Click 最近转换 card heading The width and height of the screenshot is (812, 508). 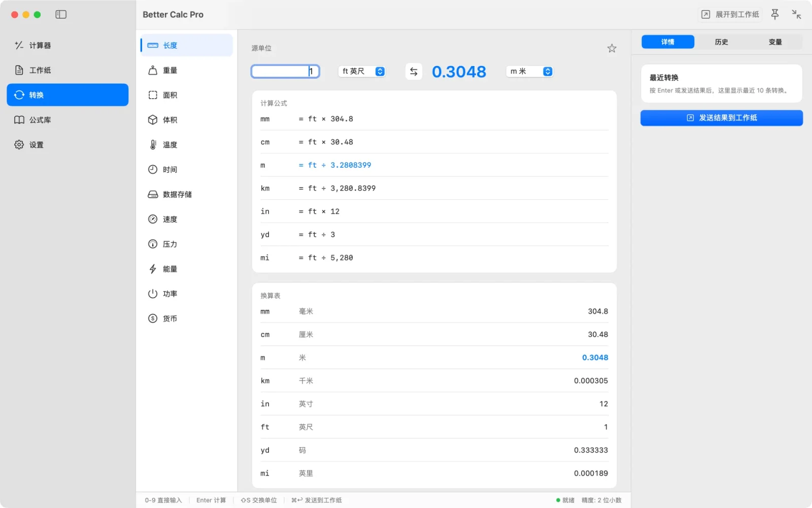pos(664,78)
